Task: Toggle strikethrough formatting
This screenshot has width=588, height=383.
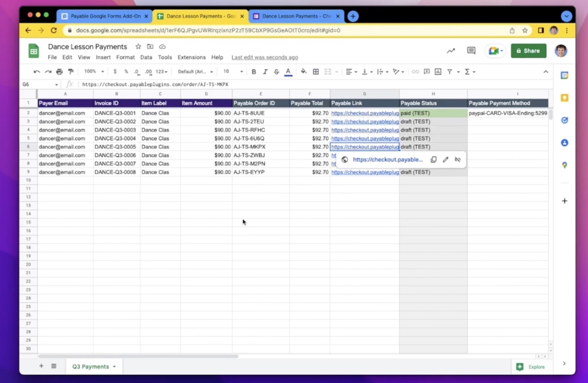Action: (x=276, y=72)
